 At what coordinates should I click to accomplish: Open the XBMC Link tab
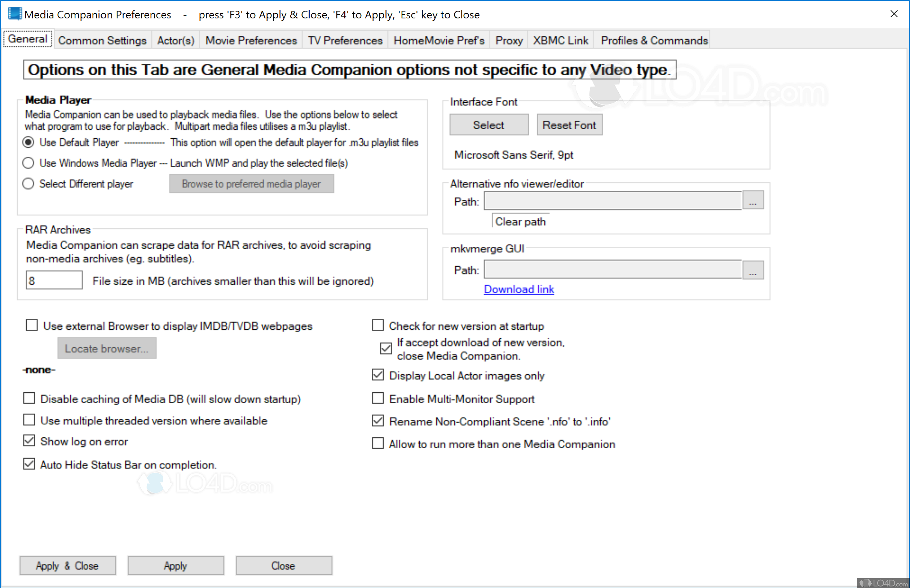560,40
